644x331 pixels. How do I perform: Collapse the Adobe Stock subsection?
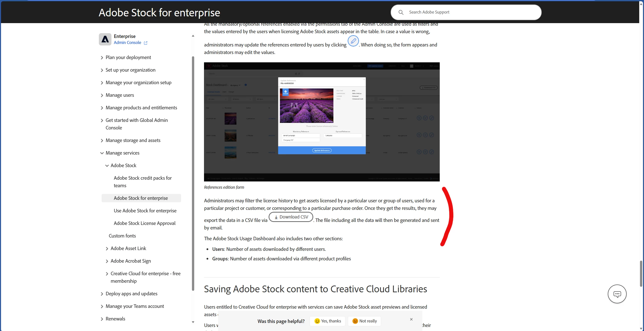coord(107,166)
